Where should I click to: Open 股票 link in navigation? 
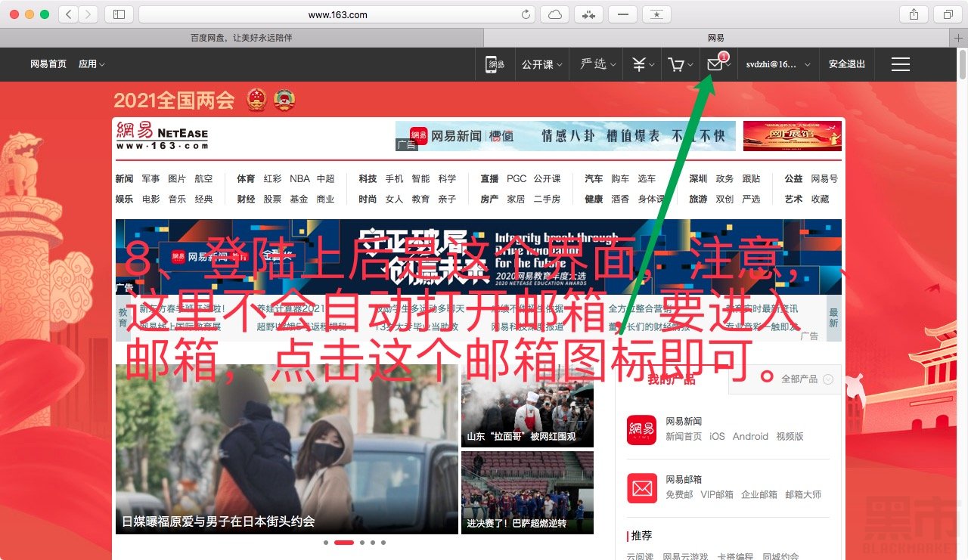pyautogui.click(x=272, y=199)
